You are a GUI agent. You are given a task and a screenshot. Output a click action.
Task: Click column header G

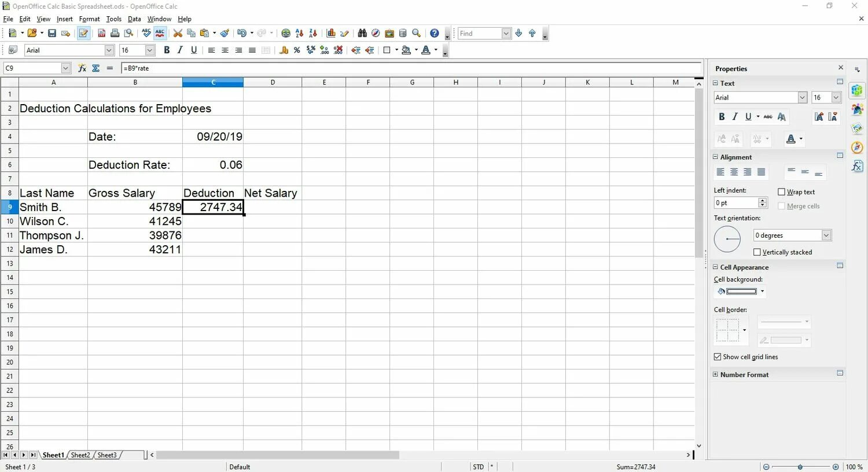pos(412,82)
